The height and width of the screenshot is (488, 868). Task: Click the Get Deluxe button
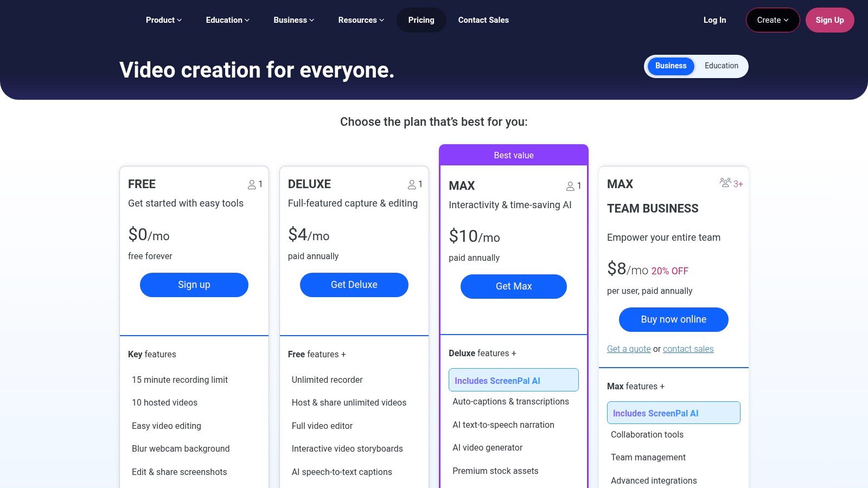(354, 285)
